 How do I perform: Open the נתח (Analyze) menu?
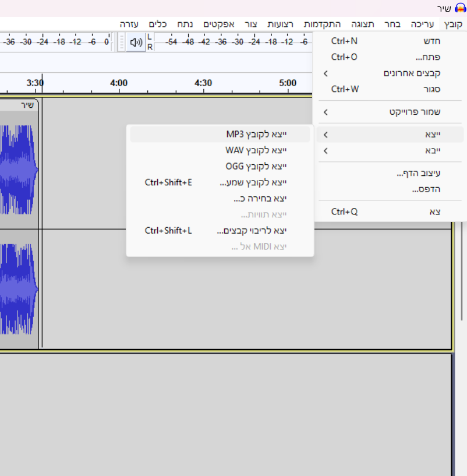point(185,24)
